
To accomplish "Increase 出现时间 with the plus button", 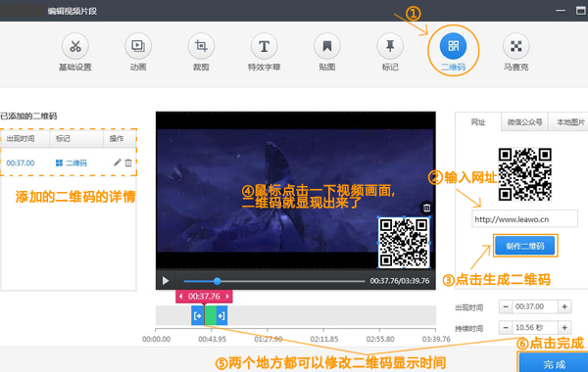I will coord(564,306).
